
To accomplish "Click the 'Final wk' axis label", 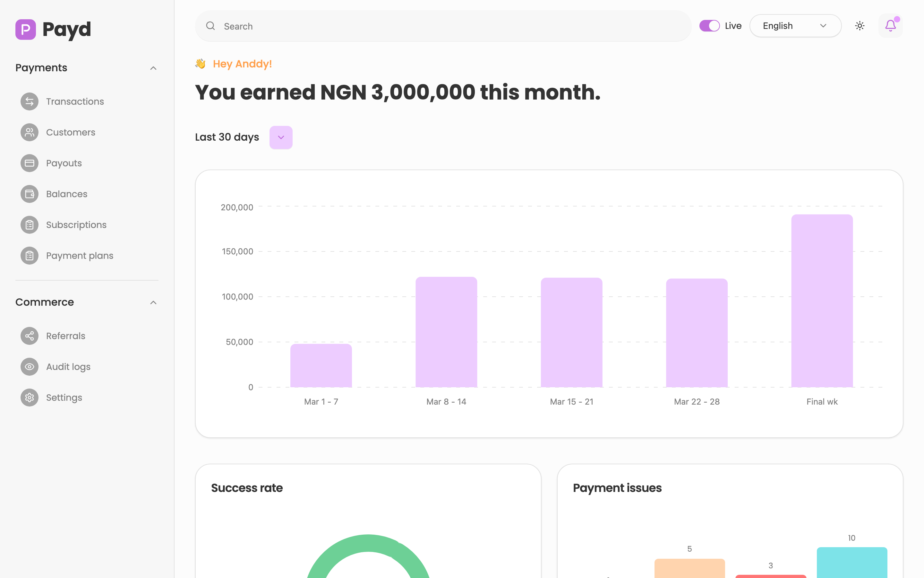I will [x=822, y=401].
